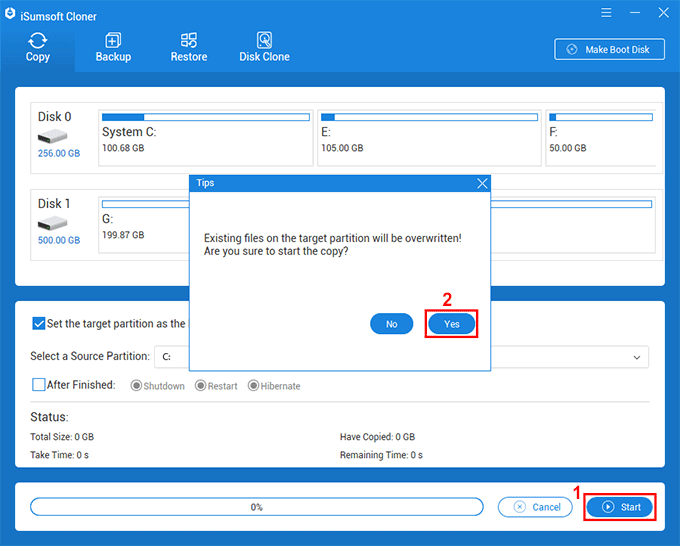This screenshot has width=680, height=546.
Task: Confirm Yes to start the copy
Action: point(451,324)
